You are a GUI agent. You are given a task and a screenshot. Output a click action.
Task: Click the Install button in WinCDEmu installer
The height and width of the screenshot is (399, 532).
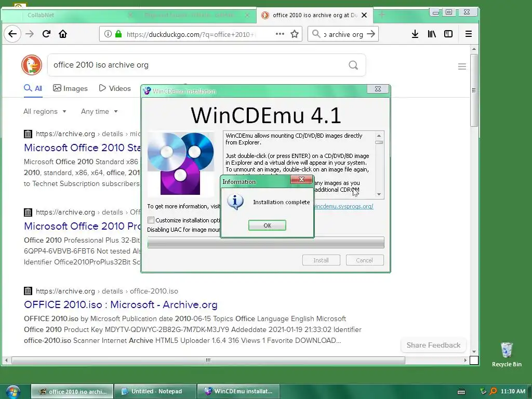[x=321, y=260]
